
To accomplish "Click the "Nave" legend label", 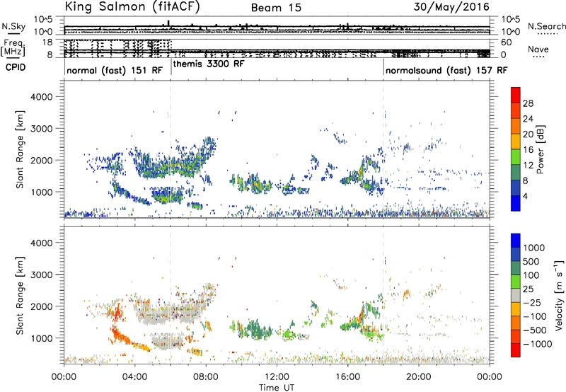I will point(538,50).
